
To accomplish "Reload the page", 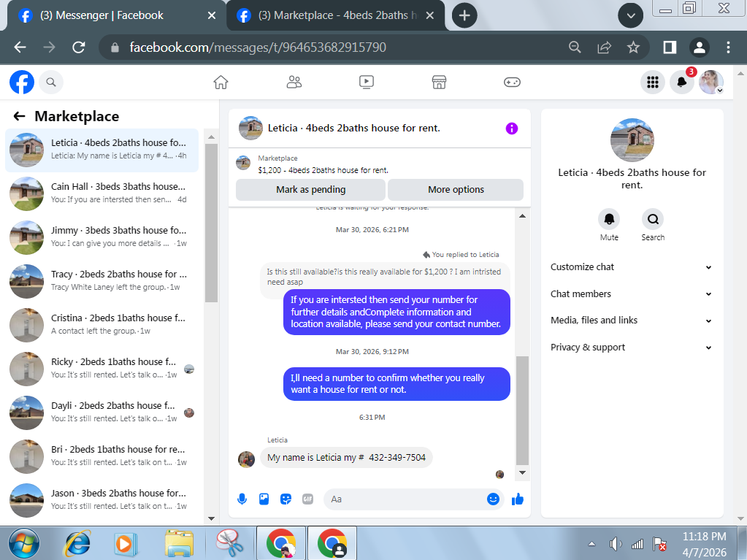I will pos(79,47).
